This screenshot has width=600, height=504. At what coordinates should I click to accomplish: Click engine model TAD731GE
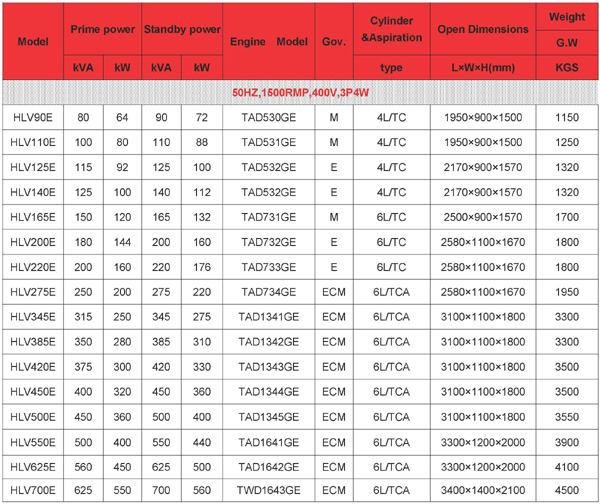click(x=269, y=217)
